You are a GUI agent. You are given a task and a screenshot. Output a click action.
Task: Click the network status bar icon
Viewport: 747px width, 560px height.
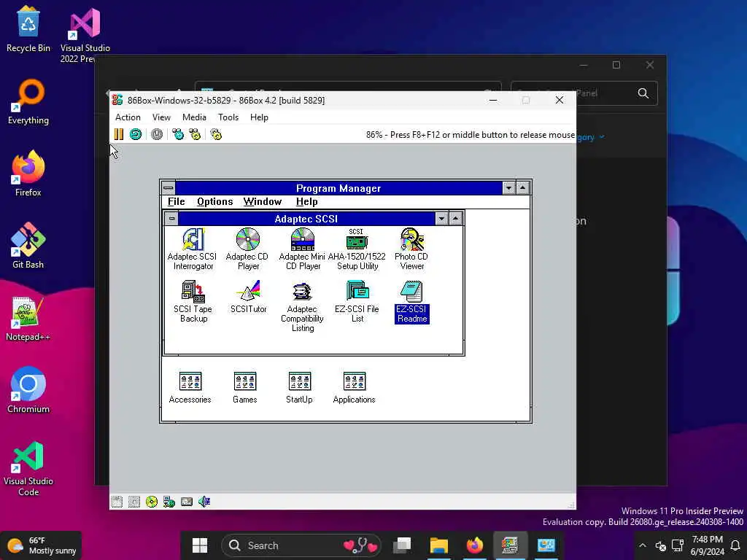(169, 502)
